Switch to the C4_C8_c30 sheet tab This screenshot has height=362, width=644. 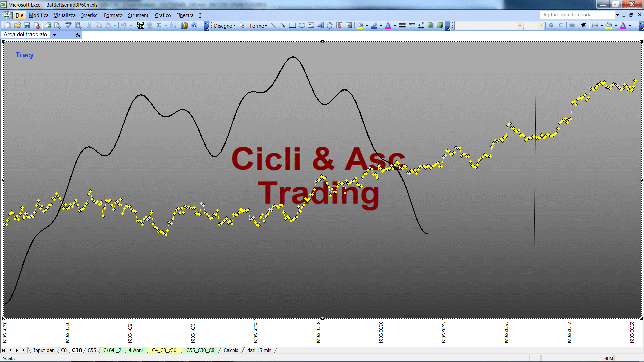164,350
